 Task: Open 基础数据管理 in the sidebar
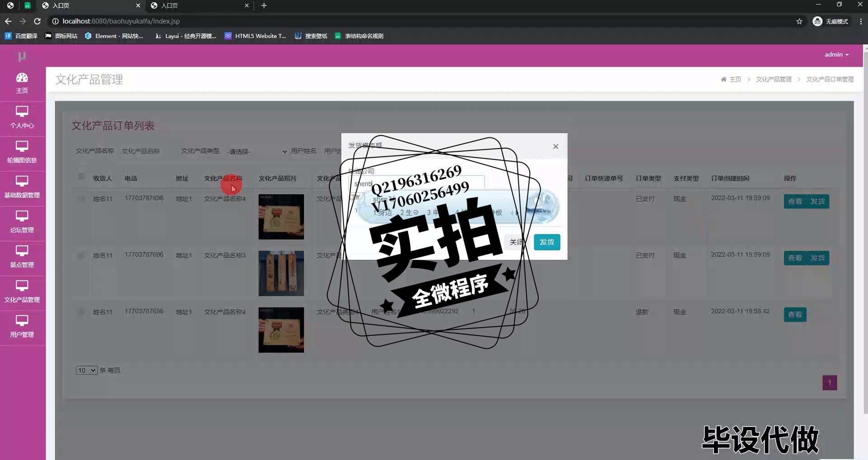tap(22, 188)
